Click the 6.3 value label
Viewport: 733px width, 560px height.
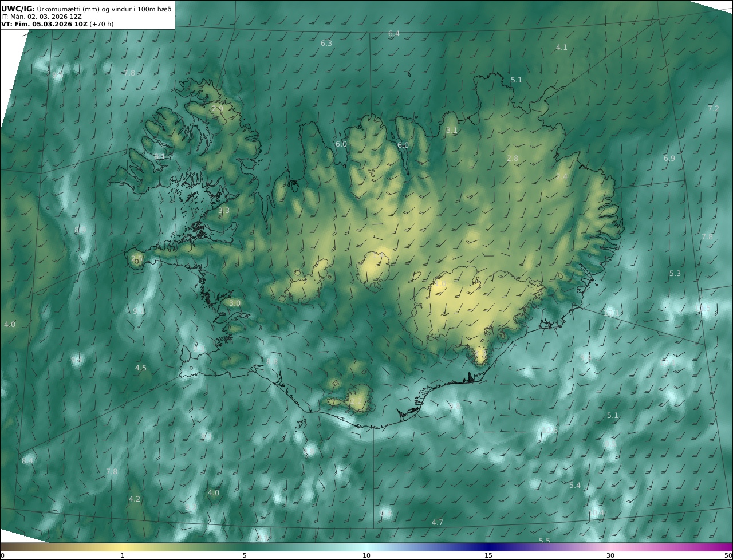pyautogui.click(x=326, y=43)
